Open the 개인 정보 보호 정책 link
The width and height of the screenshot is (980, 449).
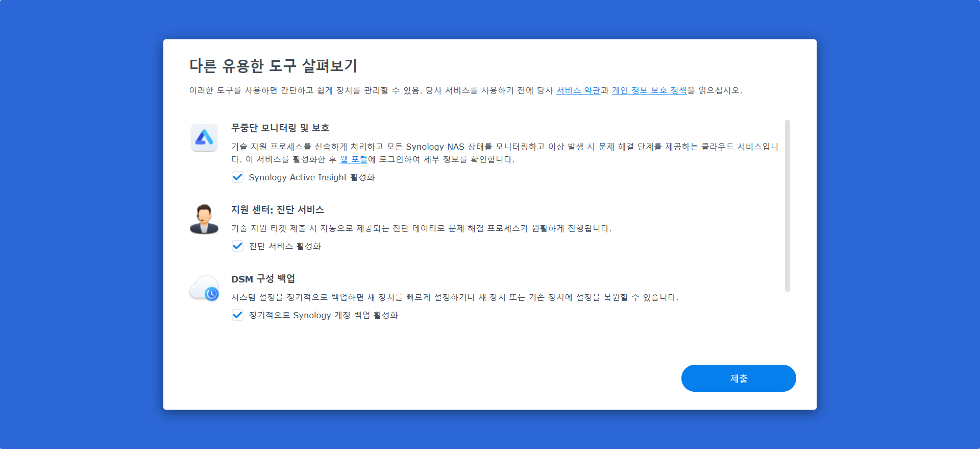[649, 90]
